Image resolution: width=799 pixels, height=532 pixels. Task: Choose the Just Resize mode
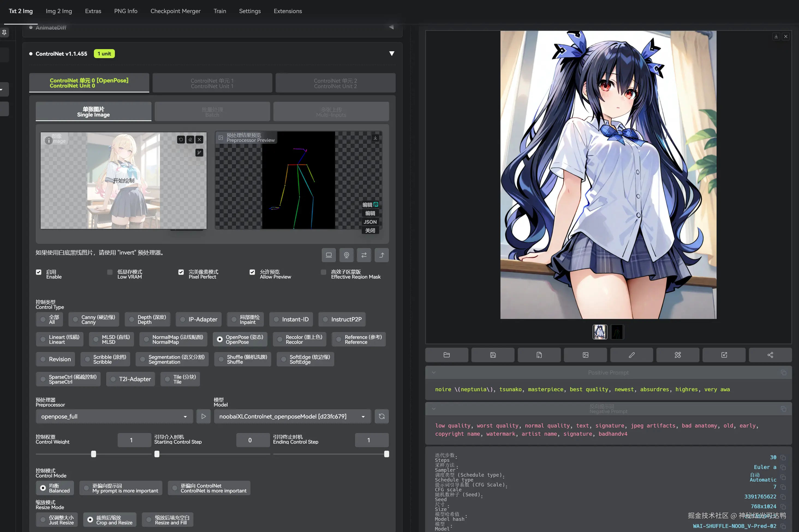tap(57, 519)
